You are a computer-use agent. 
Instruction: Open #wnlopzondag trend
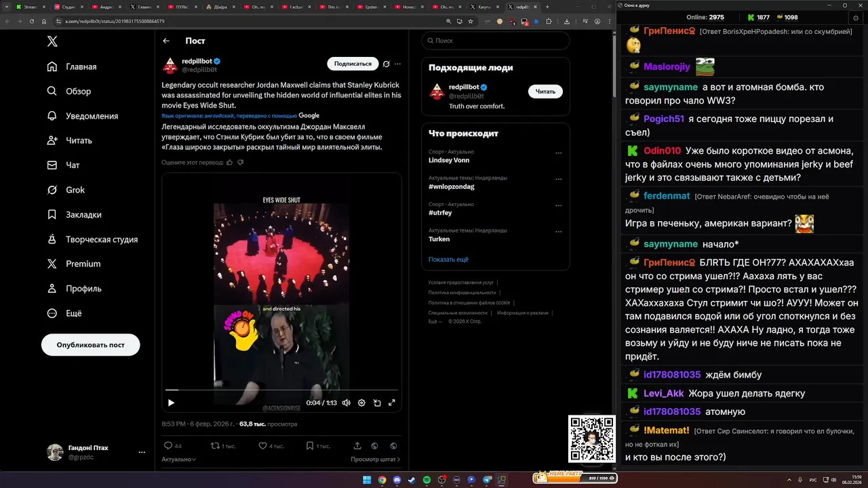click(x=451, y=186)
